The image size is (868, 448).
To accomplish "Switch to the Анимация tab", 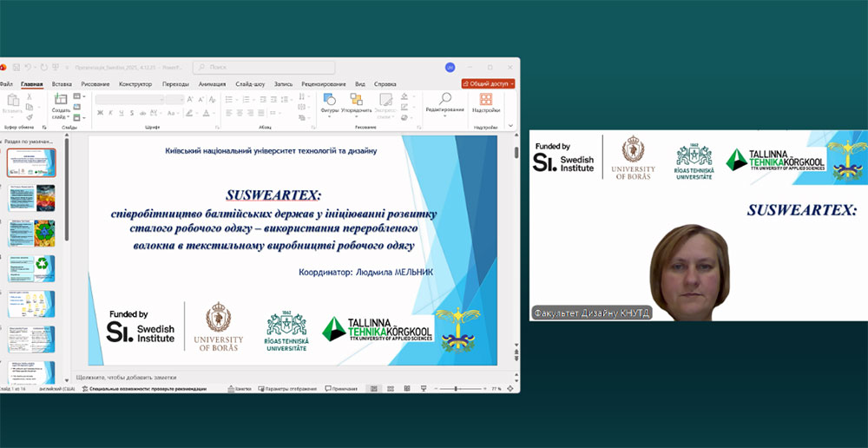I will (212, 84).
